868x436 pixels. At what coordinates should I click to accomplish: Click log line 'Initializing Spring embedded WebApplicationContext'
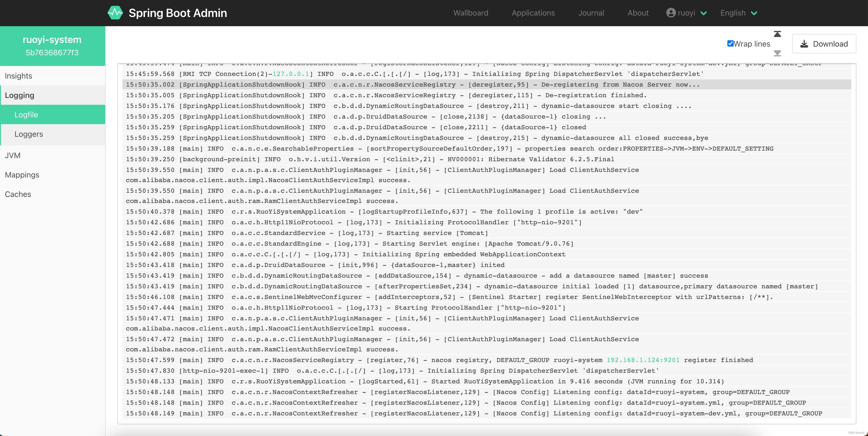487,254
